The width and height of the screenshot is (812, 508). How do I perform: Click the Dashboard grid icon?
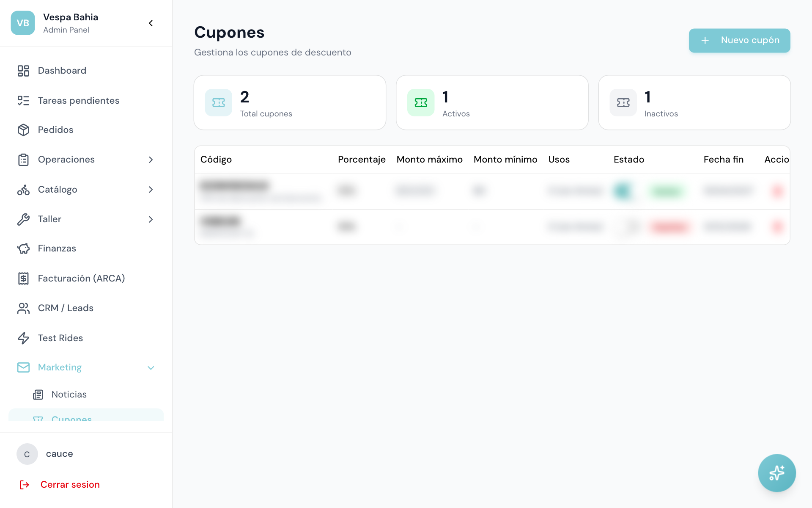(23, 71)
